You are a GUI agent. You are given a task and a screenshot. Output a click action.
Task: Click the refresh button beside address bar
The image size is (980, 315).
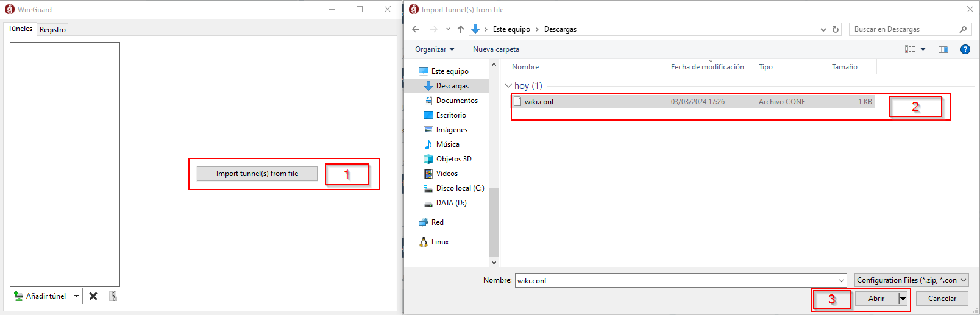[836, 29]
